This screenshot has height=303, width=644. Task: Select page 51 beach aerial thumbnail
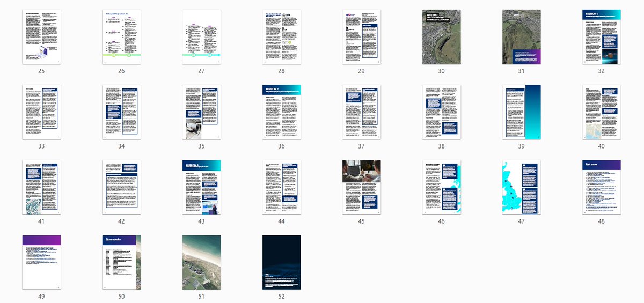pyautogui.click(x=202, y=262)
